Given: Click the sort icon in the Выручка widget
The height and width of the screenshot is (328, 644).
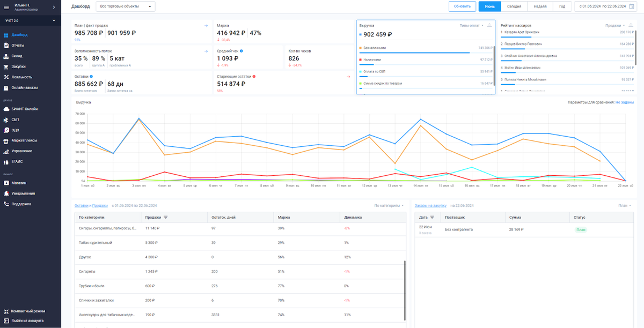Looking at the screenshot, I should [x=489, y=25].
